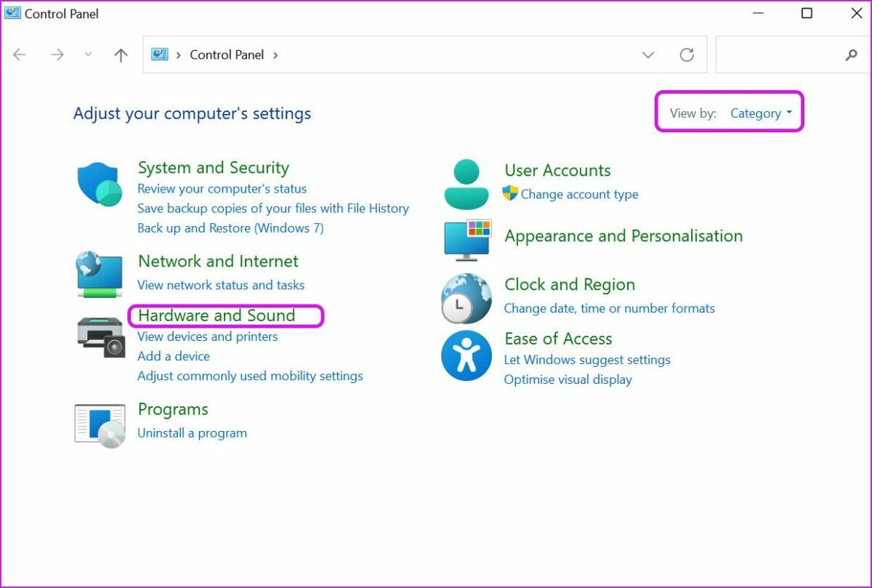Click the Control Panel breadcrumb item
The height and width of the screenshot is (588, 872).
point(227,55)
